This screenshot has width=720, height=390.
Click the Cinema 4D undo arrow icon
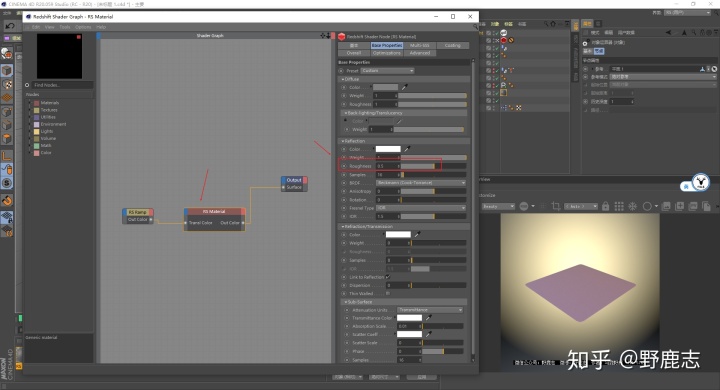(x=9, y=26)
